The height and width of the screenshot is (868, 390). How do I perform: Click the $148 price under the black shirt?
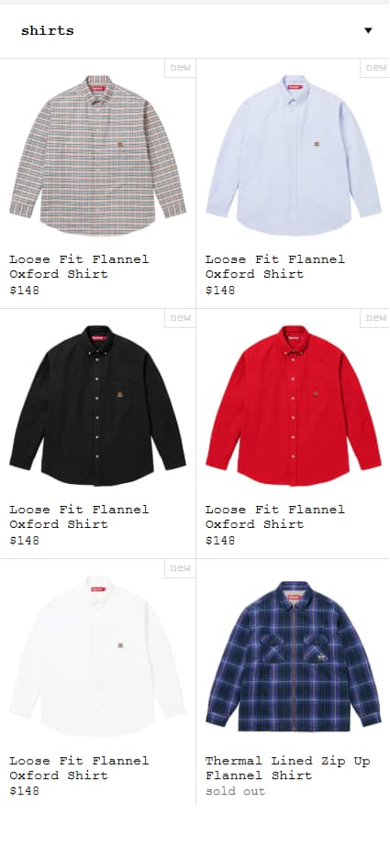pos(25,541)
